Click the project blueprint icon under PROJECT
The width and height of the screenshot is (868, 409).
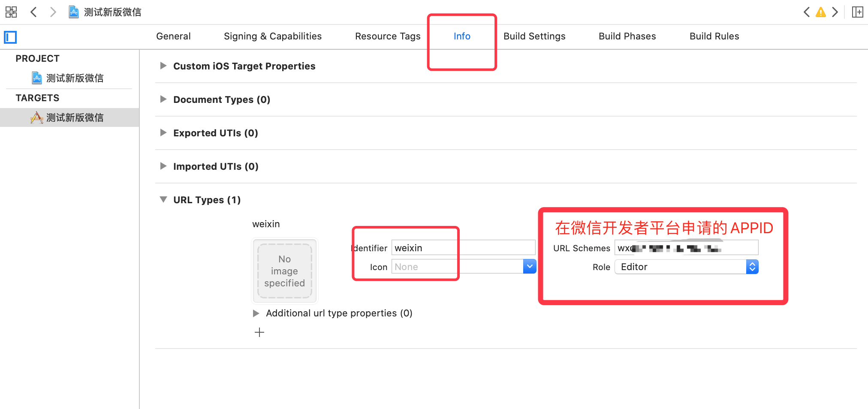[37, 78]
